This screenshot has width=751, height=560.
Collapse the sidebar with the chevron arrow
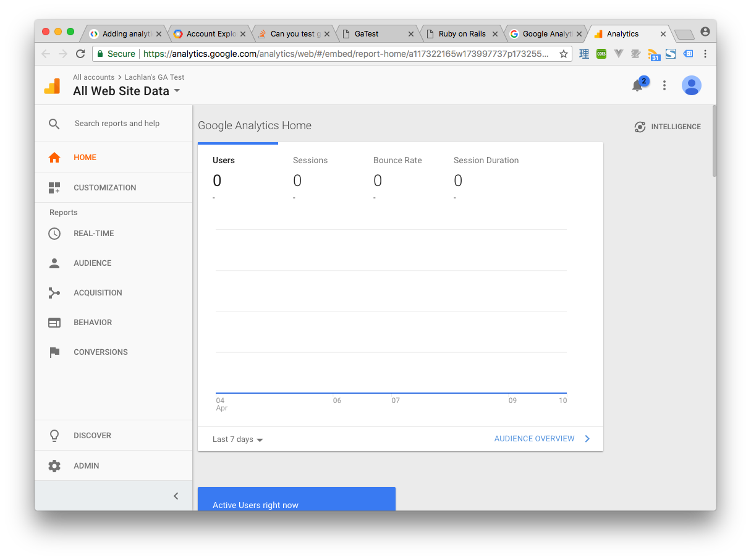point(176,496)
